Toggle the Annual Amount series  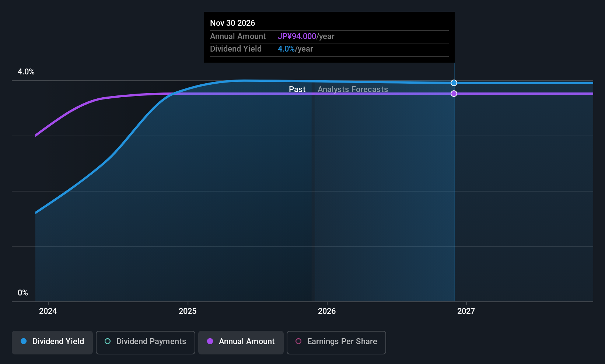(x=241, y=342)
